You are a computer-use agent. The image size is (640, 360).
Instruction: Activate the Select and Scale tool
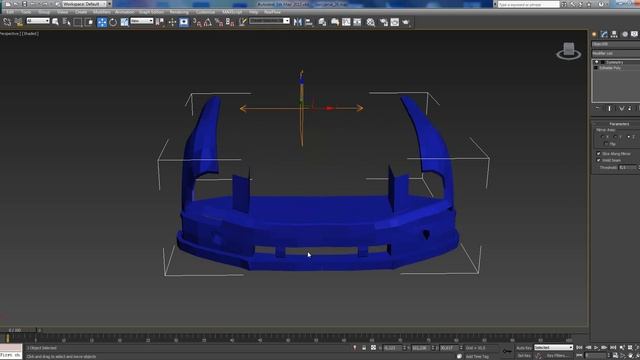(x=124, y=22)
